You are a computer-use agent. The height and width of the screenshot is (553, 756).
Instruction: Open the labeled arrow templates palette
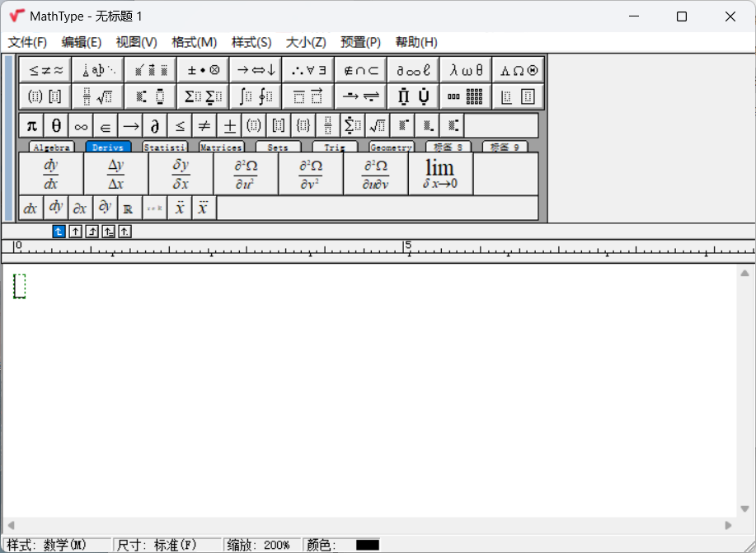(361, 97)
